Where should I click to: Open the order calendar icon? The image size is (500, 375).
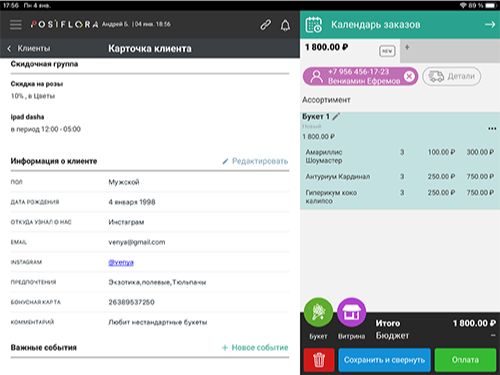[314, 25]
